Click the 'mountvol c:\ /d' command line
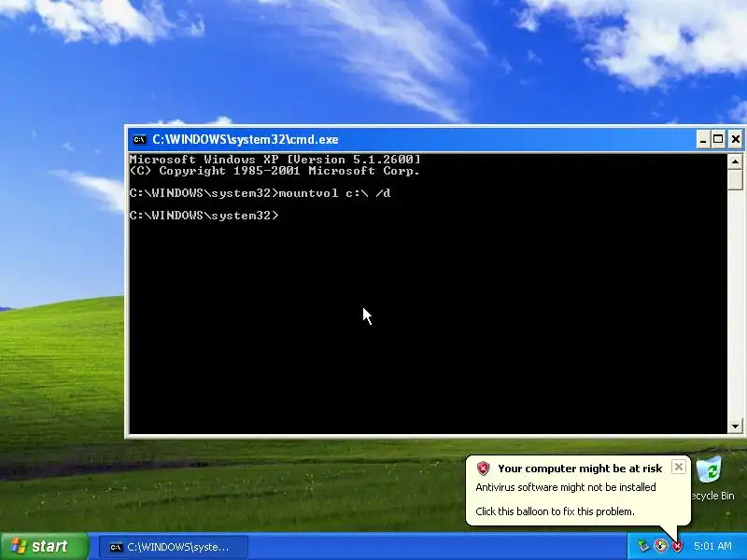747x560 pixels. tap(334, 193)
